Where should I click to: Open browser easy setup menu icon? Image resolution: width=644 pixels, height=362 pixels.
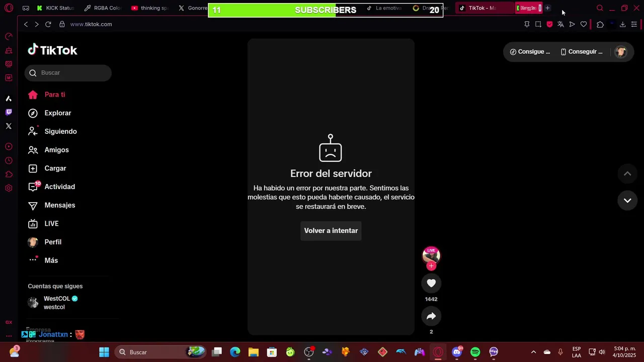tap(634, 24)
